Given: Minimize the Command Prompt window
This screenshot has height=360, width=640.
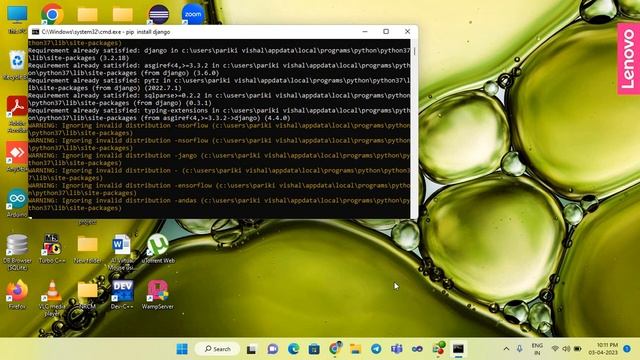Looking at the screenshot, I should click(365, 31).
